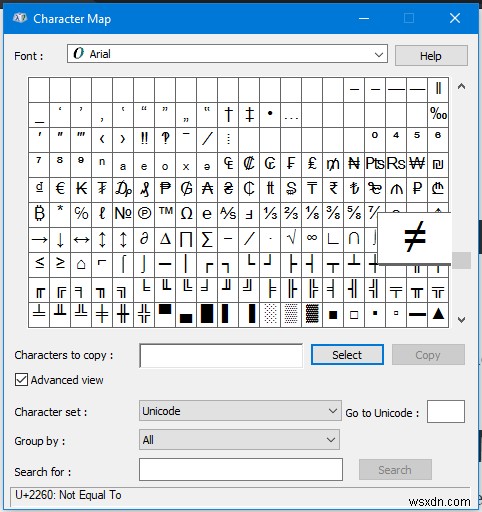
Task: Pick the Numero sign character
Action: 123,215
